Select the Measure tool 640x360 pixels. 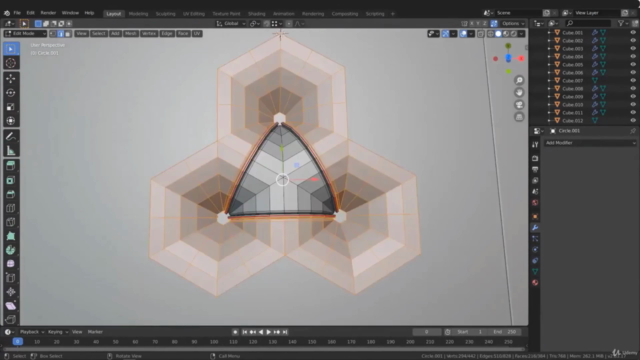tap(11, 151)
